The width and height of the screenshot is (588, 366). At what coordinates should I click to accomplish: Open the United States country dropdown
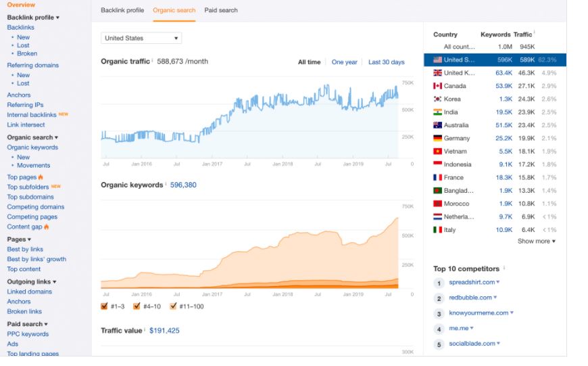141,38
